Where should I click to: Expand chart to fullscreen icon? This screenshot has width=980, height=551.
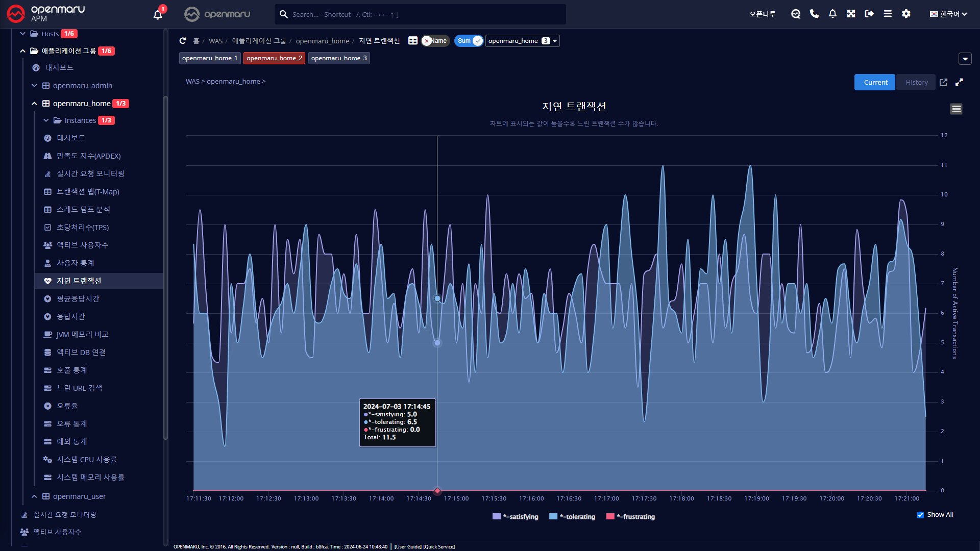(959, 82)
